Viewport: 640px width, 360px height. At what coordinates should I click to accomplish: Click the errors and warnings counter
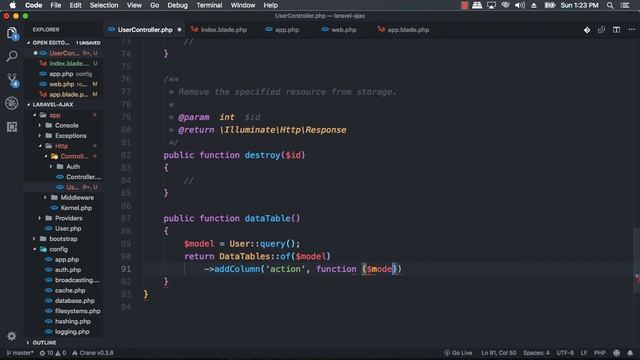point(53,353)
